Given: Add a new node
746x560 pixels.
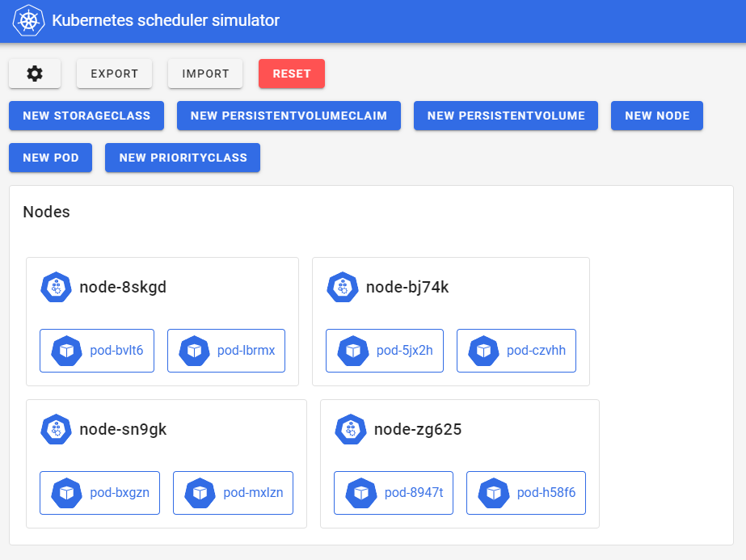Looking at the screenshot, I should [x=657, y=116].
